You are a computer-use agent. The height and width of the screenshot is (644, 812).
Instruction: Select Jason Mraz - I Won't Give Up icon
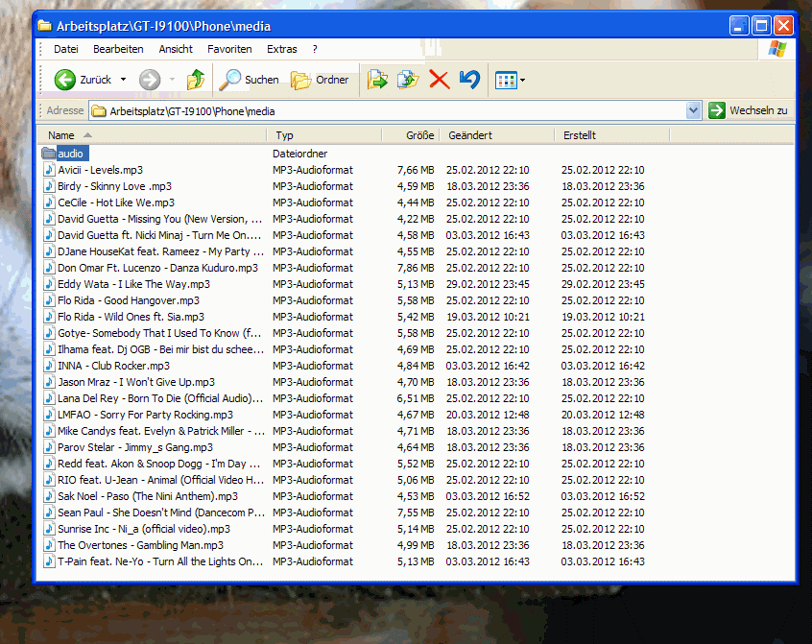[x=49, y=382]
